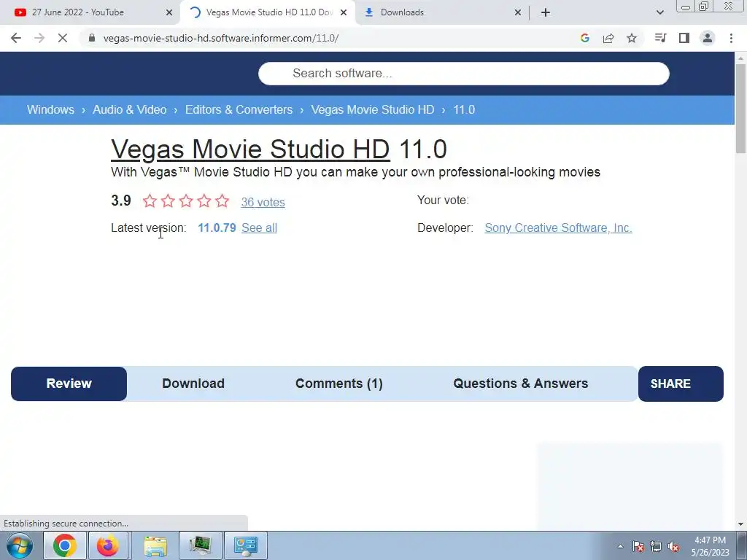The height and width of the screenshot is (560, 747).
Task: Select the Review tab
Action: 69,384
